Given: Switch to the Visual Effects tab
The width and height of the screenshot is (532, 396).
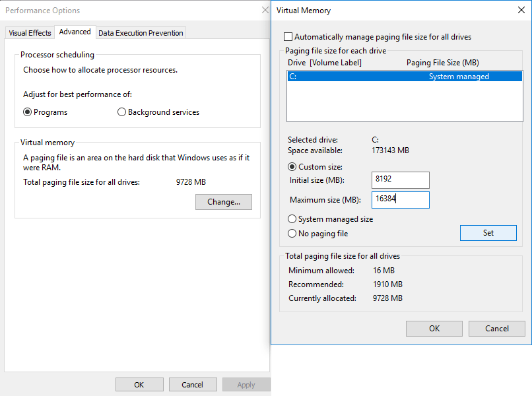Looking at the screenshot, I should tap(30, 33).
